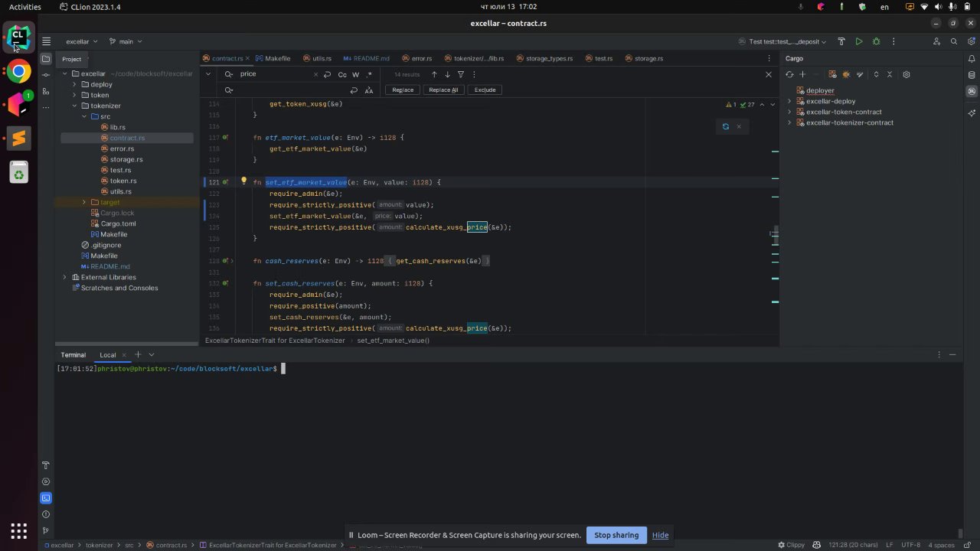Expand excellar-token-contract in Cargo panel

pos(789,112)
